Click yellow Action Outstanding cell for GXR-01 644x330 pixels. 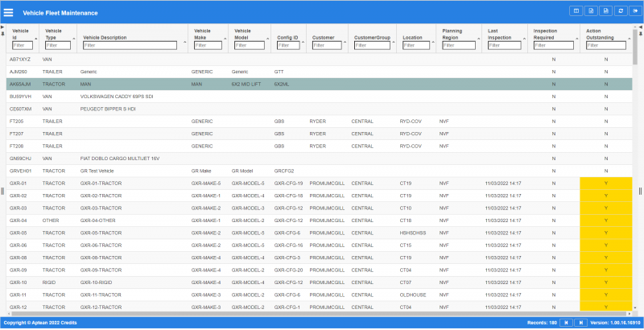tap(606, 183)
